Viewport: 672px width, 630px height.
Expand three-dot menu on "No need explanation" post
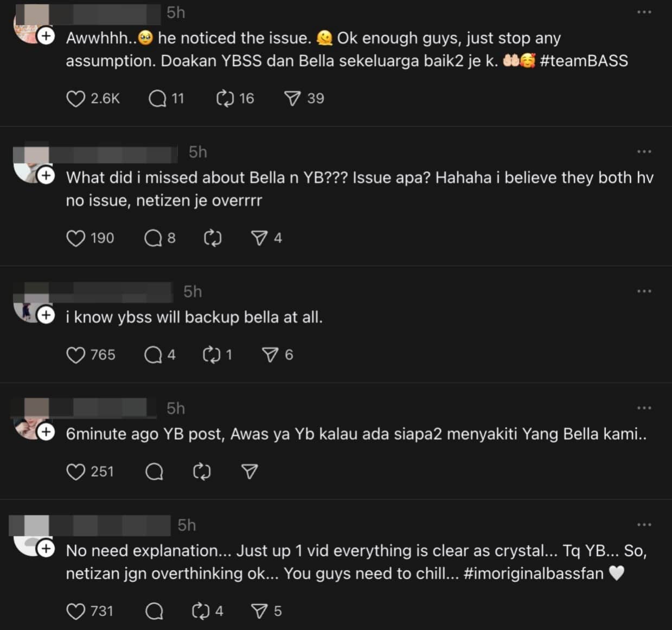(644, 525)
